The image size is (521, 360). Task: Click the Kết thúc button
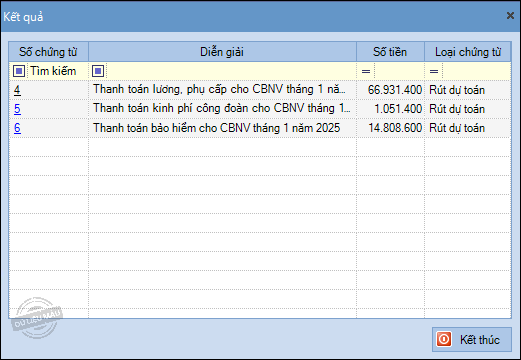click(x=472, y=339)
